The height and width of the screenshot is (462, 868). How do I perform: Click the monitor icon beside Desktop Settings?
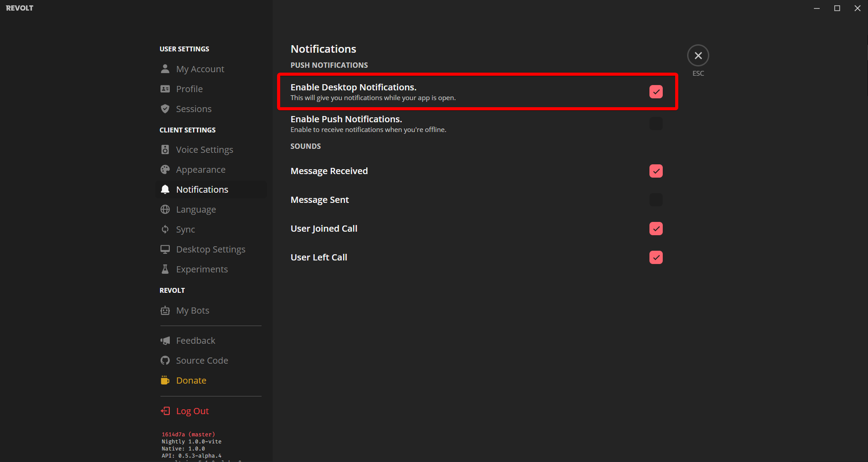[165, 249]
